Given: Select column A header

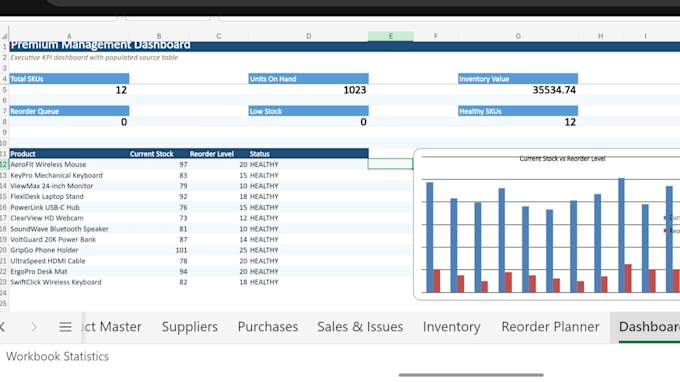Looking at the screenshot, I should (69, 36).
